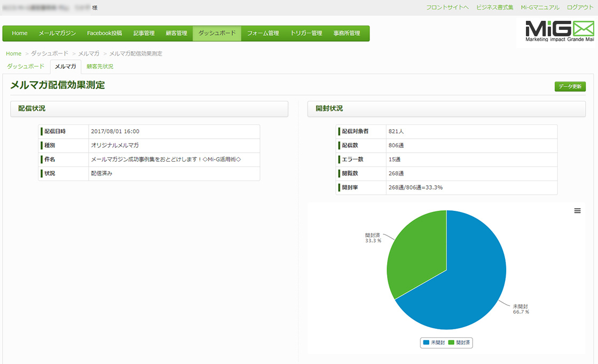598x364 pixels.
Task: Click the エラー数 row label
Action: [352, 160]
